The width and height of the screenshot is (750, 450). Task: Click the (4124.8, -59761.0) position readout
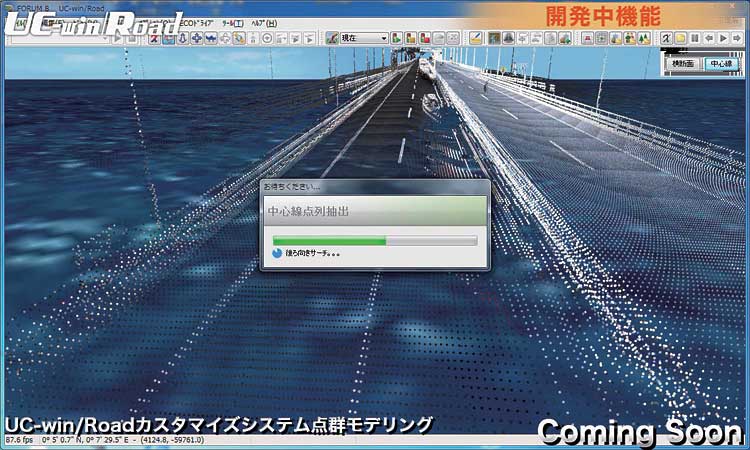click(173, 439)
